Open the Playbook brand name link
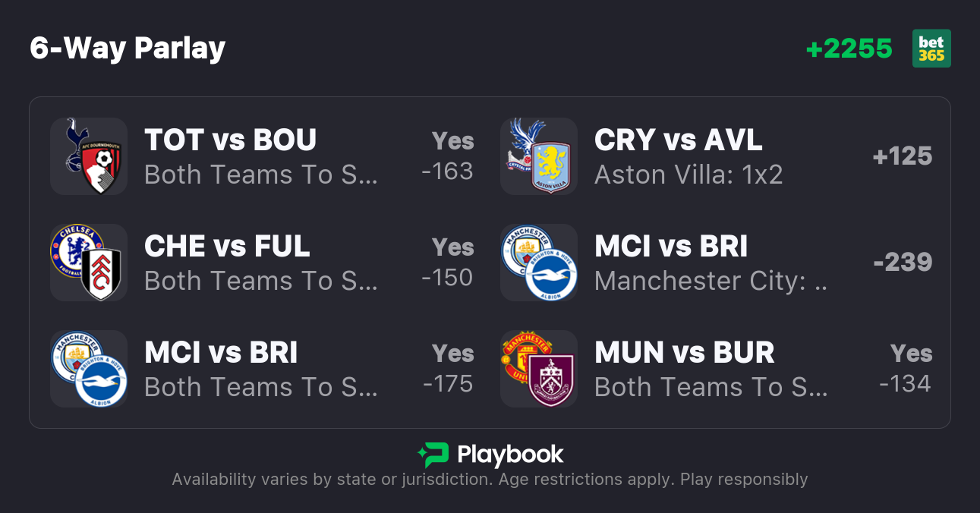The height and width of the screenshot is (513, 980). pyautogui.click(x=510, y=455)
